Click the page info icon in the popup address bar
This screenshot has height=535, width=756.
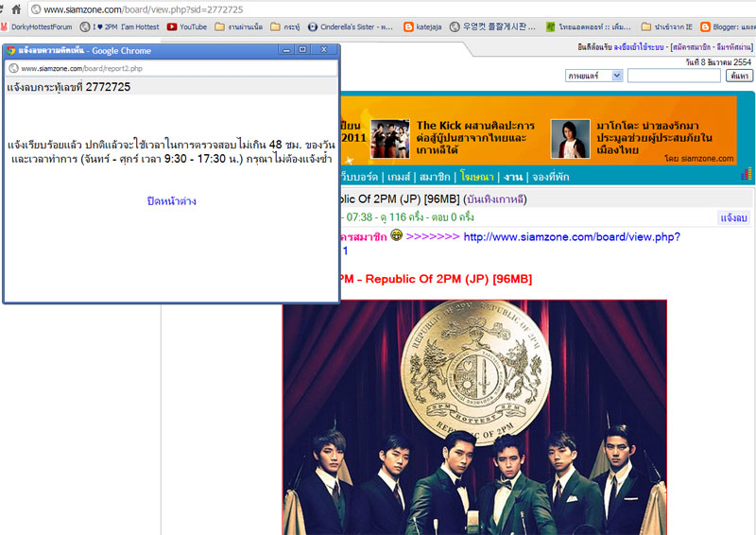click(14, 68)
